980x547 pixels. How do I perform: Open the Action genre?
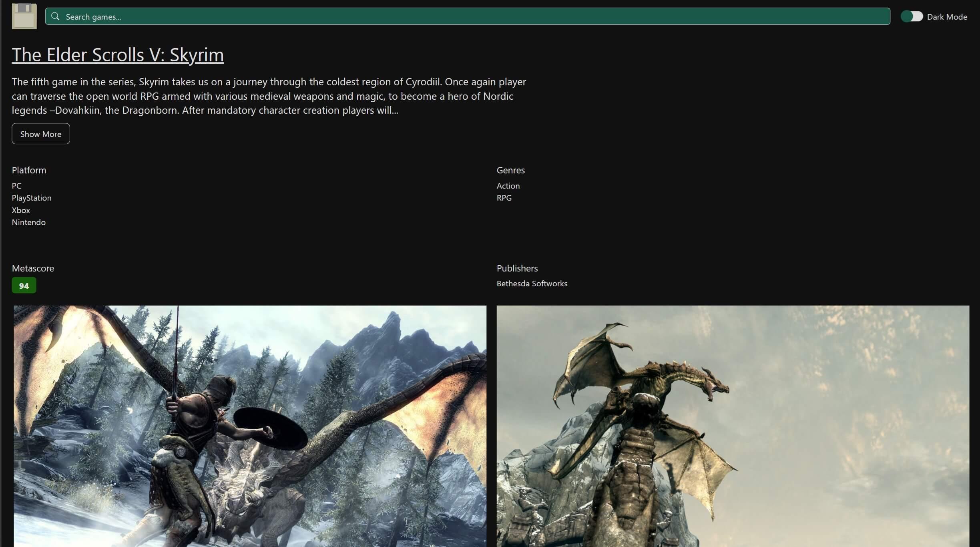(x=508, y=185)
